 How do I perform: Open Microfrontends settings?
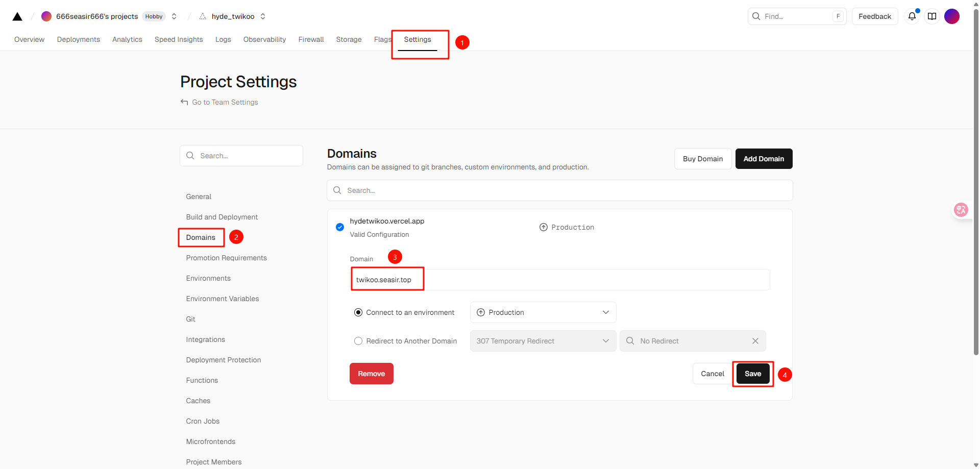click(211, 441)
